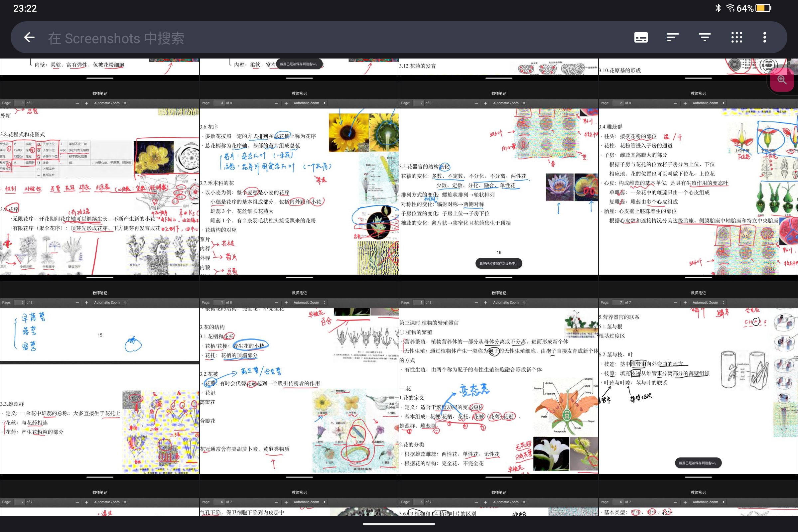Open bottom thumbnail 基本类型：互生、对生、轮生
Screen dimensions: 798x532
698,498
